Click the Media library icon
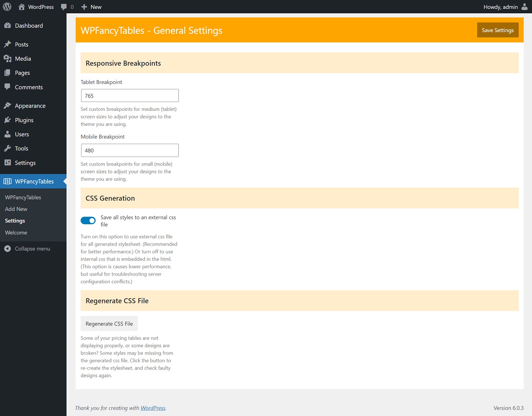 click(7, 58)
